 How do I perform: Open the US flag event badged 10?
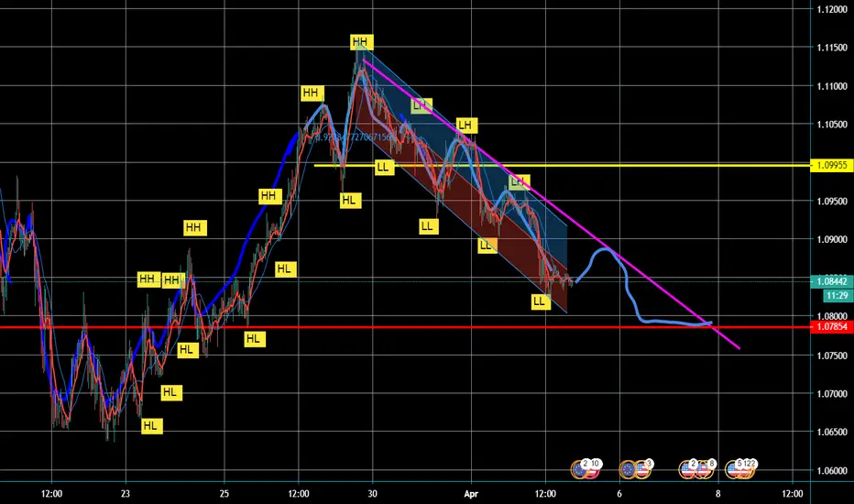tap(593, 471)
